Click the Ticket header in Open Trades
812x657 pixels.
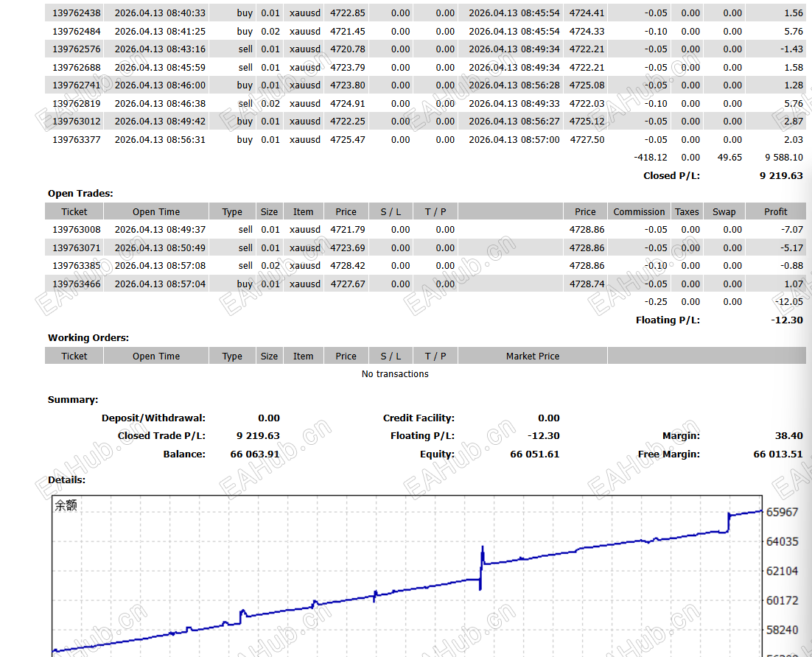click(x=74, y=211)
